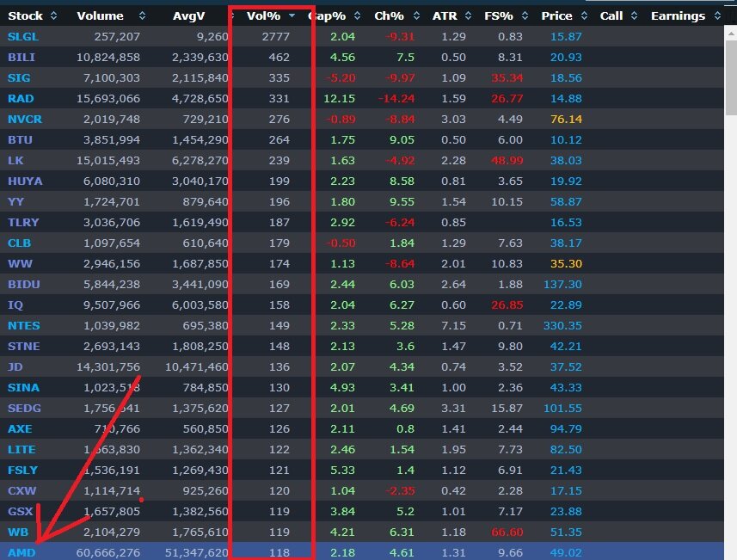The image size is (737, 560).
Task: Click the vertical scrollbar thumb
Action: [731, 77]
